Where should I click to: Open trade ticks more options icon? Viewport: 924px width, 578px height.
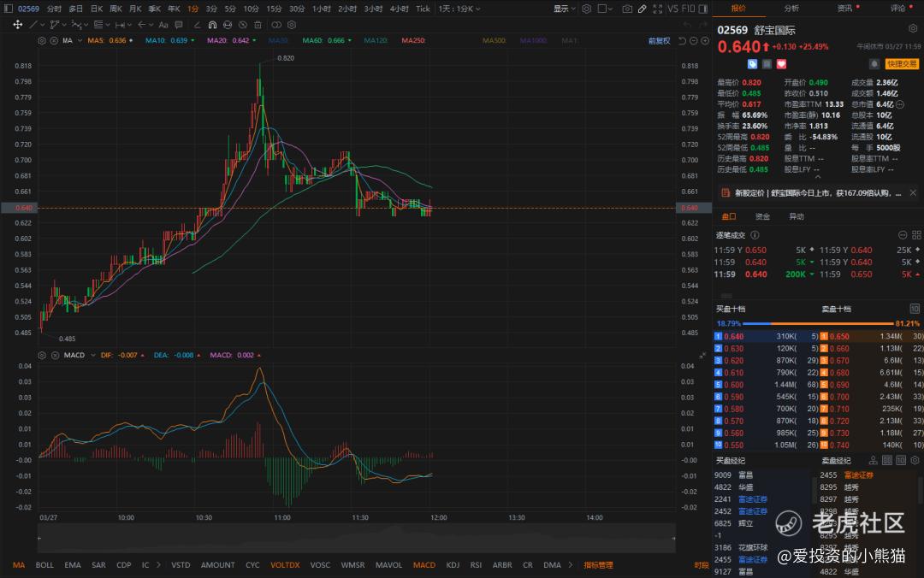tap(903, 235)
